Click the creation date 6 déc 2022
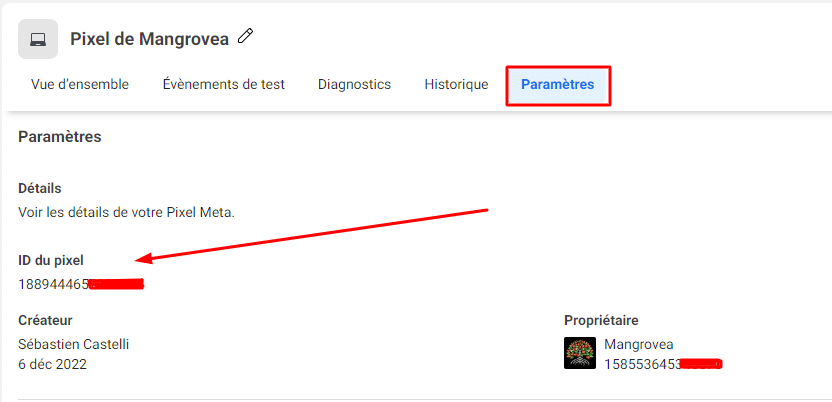This screenshot has width=832, height=402. click(x=53, y=364)
